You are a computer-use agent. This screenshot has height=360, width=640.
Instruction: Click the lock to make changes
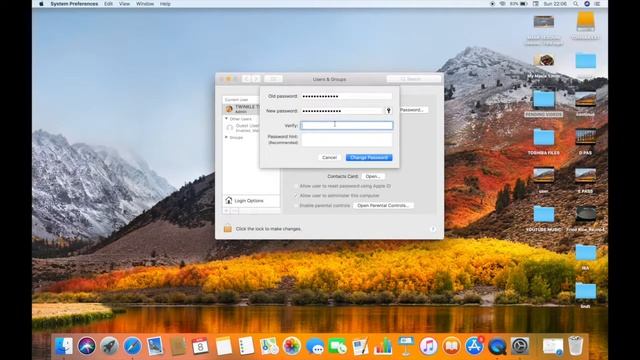(228, 229)
